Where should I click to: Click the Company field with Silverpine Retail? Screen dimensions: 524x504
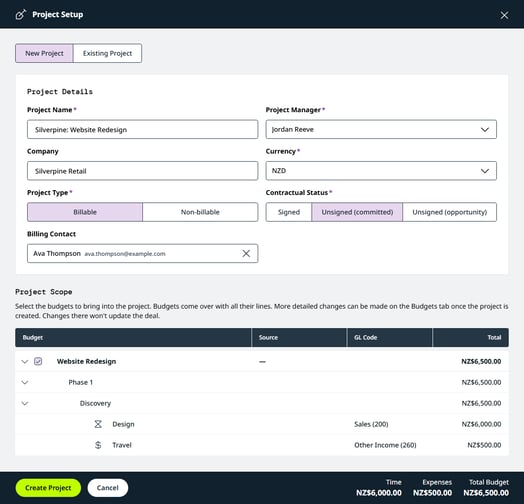tap(142, 171)
